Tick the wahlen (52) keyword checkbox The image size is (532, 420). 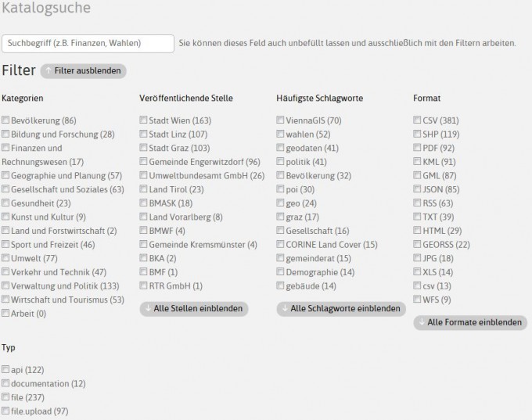pyautogui.click(x=280, y=134)
